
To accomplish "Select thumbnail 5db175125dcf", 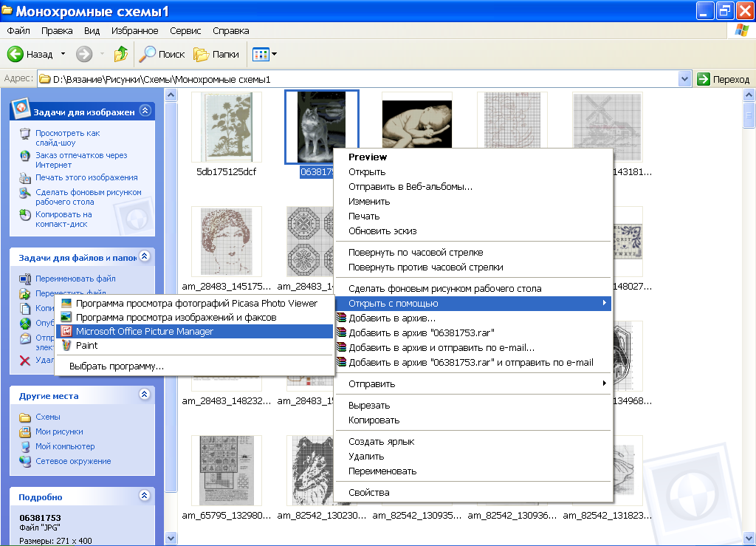I will point(226,127).
